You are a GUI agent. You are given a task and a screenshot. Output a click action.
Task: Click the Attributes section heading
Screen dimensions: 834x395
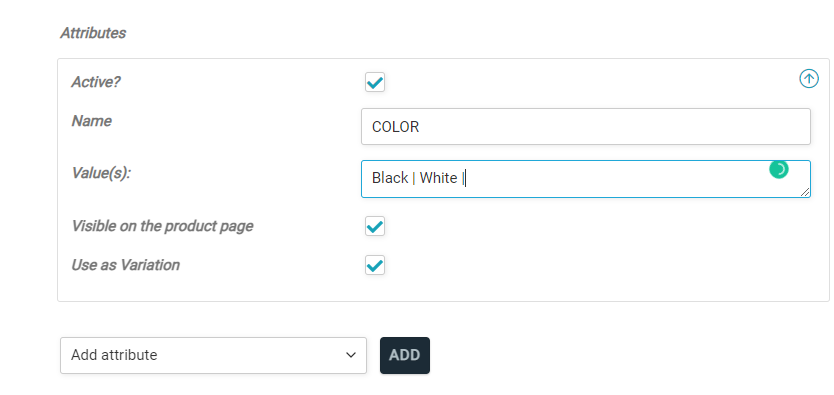click(93, 33)
